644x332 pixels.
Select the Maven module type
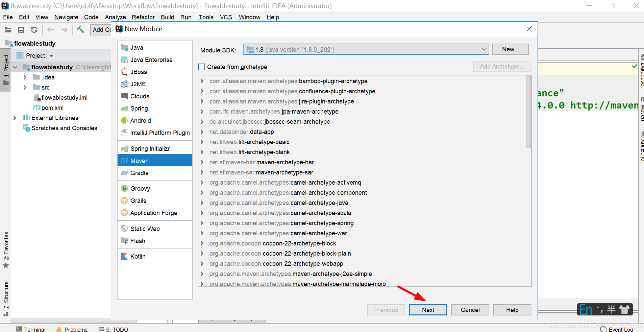(x=155, y=161)
